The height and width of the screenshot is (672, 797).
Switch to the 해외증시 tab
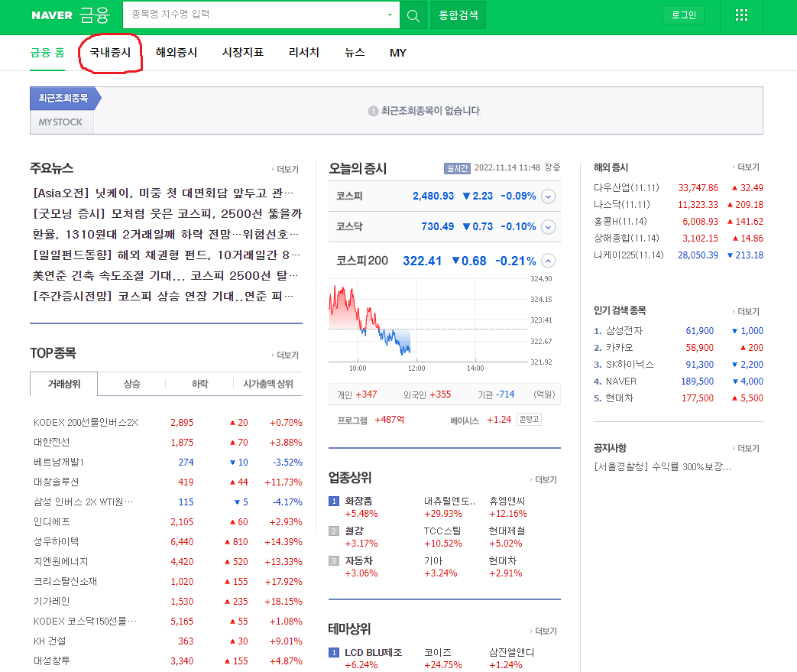click(176, 53)
